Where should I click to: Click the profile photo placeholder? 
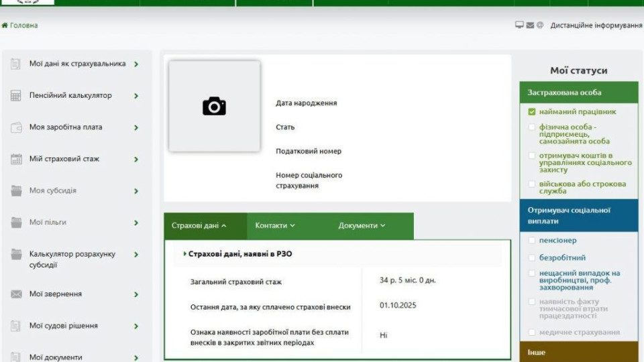pyautogui.click(x=214, y=107)
